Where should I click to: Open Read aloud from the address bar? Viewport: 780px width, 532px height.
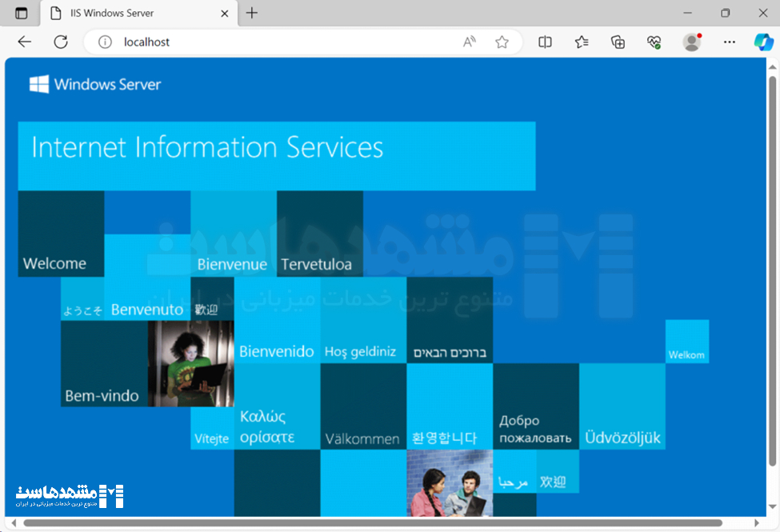coord(469,42)
